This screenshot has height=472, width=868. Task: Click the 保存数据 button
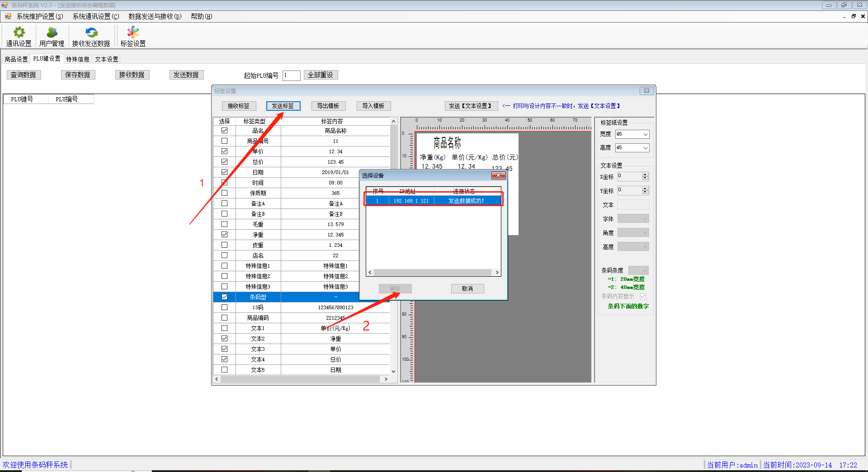point(78,75)
